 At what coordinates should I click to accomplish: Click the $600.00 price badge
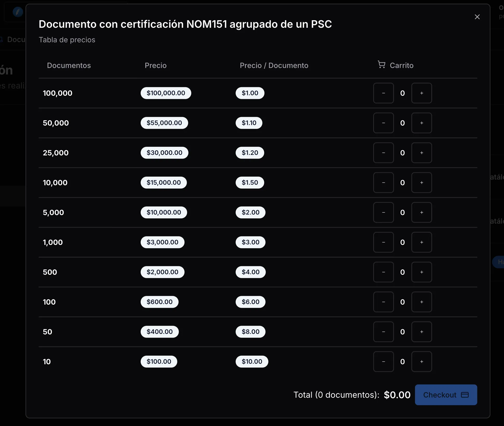tap(159, 302)
